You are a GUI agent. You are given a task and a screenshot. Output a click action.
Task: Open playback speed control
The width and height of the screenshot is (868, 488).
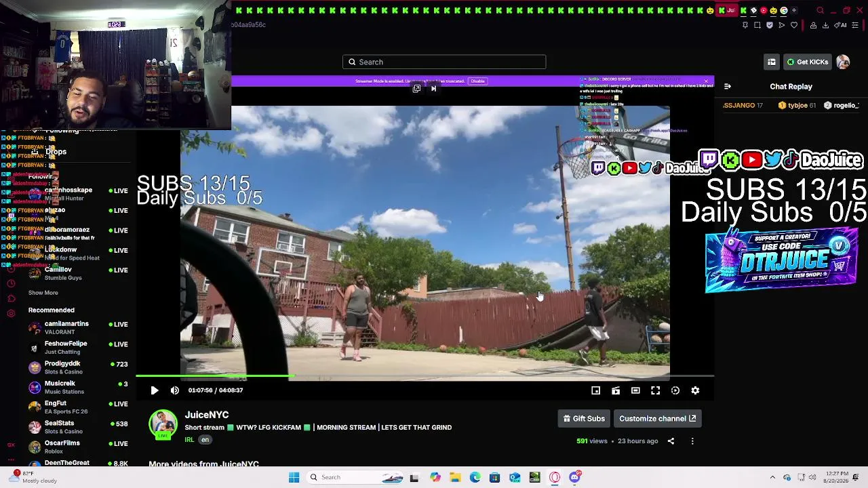pos(675,390)
